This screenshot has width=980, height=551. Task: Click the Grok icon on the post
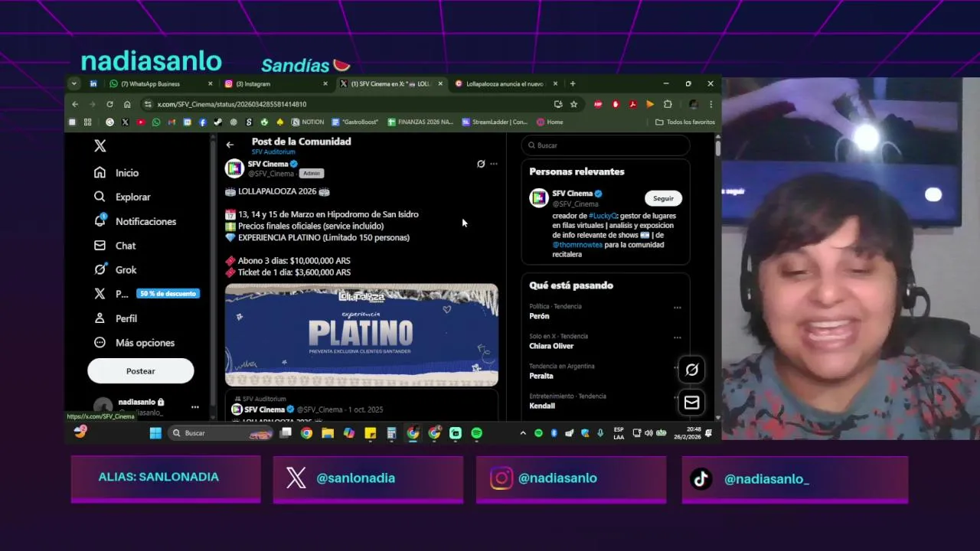click(481, 164)
